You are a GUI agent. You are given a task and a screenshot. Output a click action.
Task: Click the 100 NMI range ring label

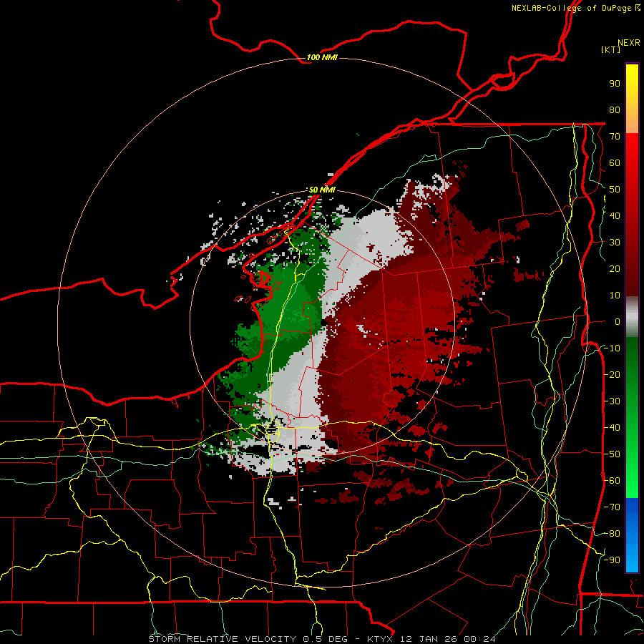point(322,57)
